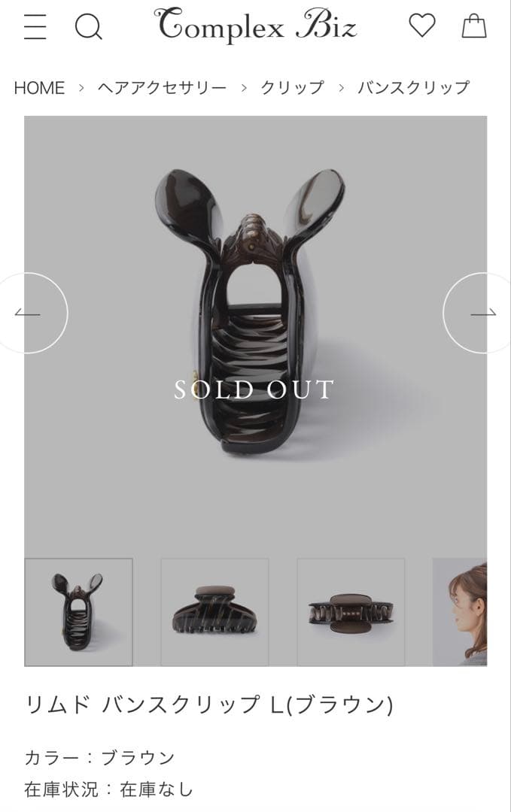Click the chevron before クリップ breadcrumb
This screenshot has height=812, width=511.
pos(244,88)
